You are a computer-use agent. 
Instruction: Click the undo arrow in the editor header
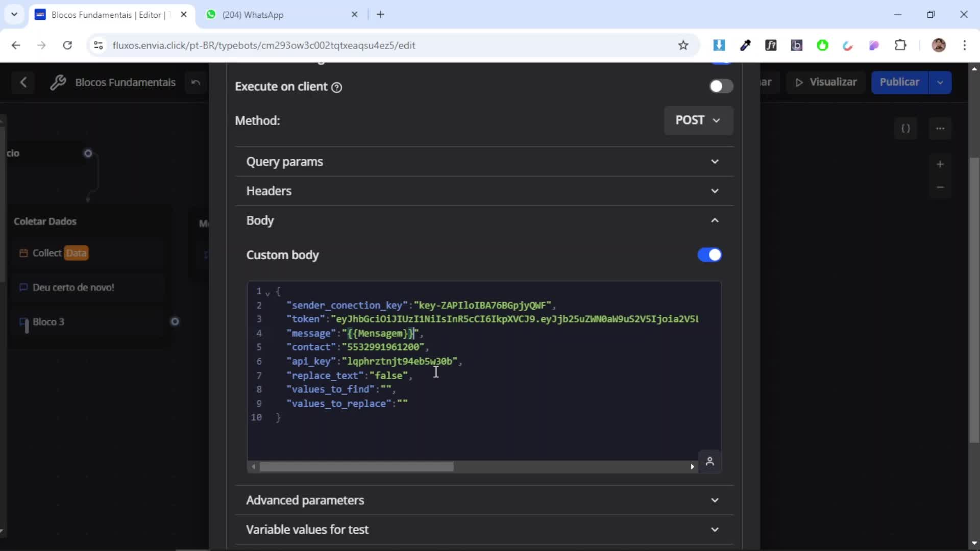pyautogui.click(x=195, y=82)
